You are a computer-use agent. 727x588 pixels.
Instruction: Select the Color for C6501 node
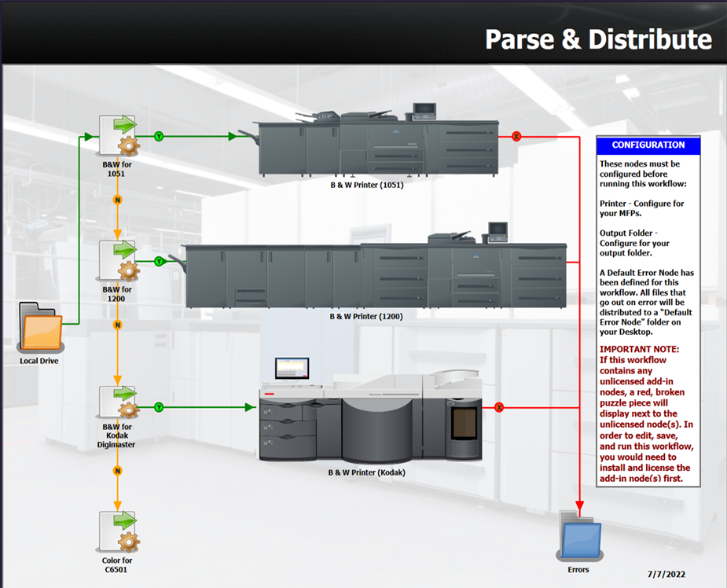(x=118, y=532)
